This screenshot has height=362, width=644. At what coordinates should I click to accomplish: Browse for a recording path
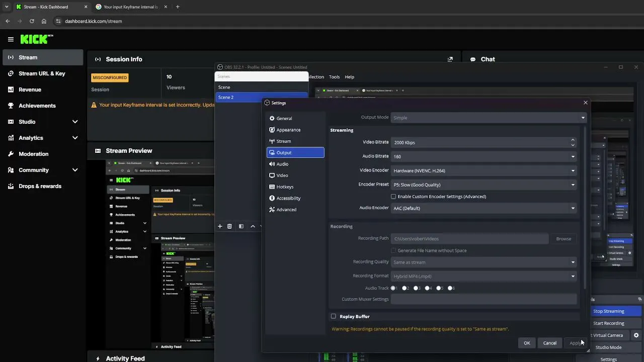[563, 239]
